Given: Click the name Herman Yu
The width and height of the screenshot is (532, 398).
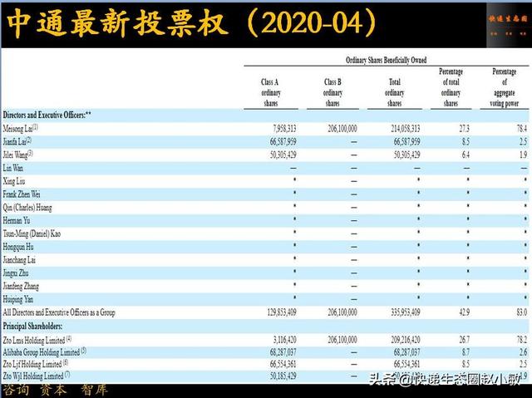Looking at the screenshot, I should point(17,220).
